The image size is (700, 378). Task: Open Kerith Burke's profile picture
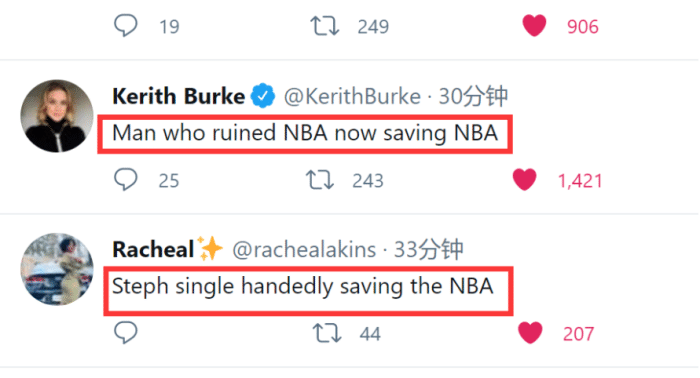57,116
